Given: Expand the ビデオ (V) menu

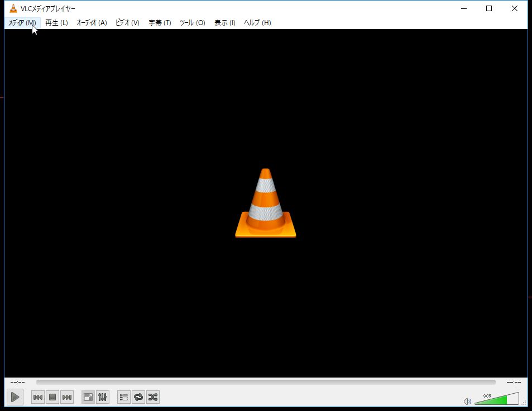Looking at the screenshot, I should (x=127, y=23).
